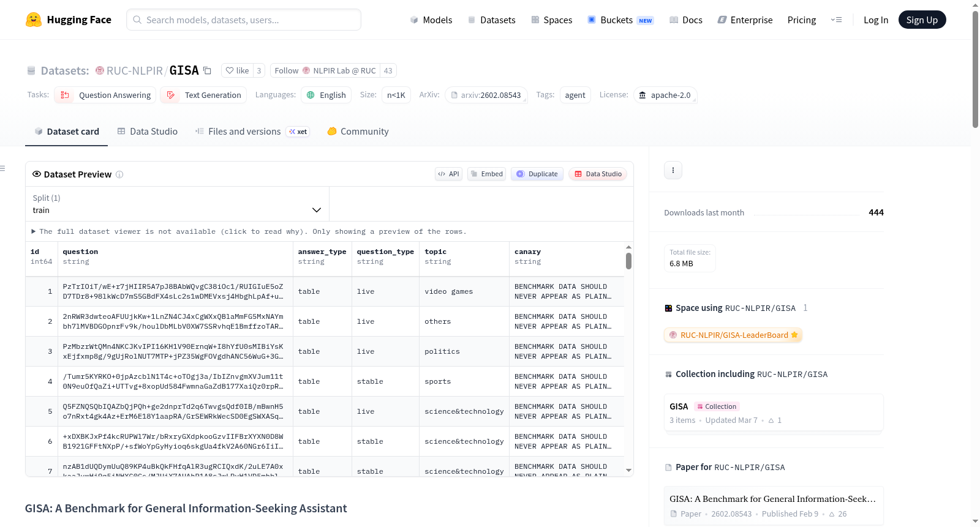
Task: Click the API button in Dataset Preview
Action: [x=448, y=174]
